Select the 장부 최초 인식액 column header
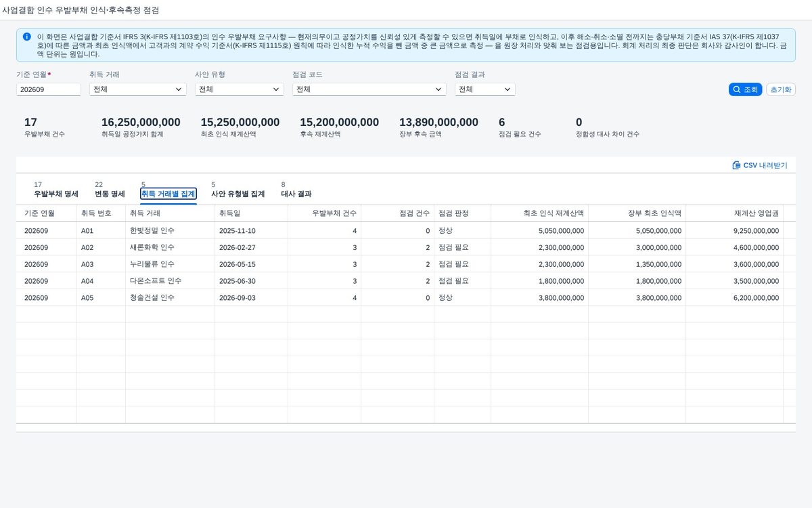Image resolution: width=812 pixels, height=508 pixels. point(637,213)
